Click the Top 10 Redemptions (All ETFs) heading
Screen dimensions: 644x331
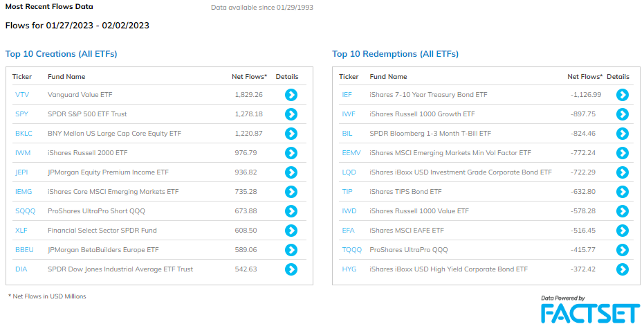click(x=395, y=54)
